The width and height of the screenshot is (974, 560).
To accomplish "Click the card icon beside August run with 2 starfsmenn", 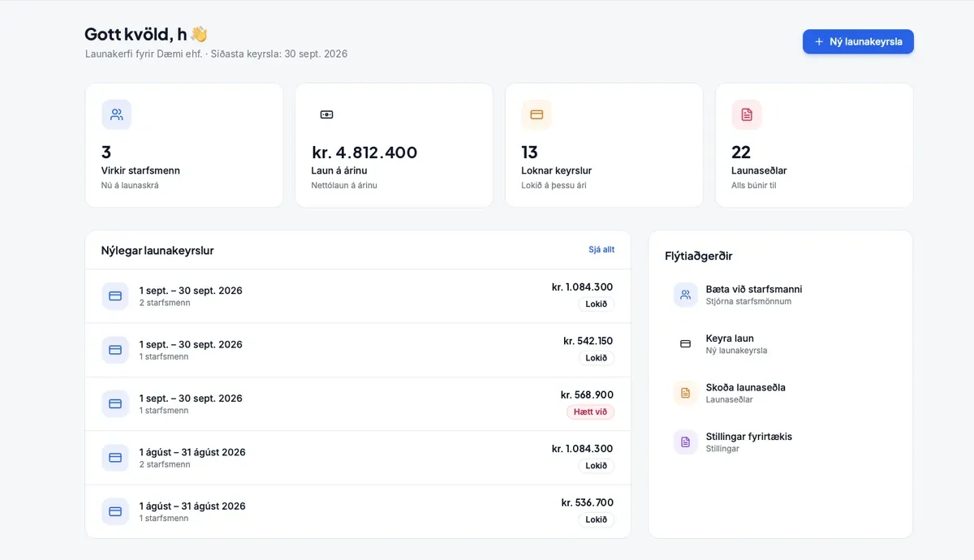I will coord(115,458).
